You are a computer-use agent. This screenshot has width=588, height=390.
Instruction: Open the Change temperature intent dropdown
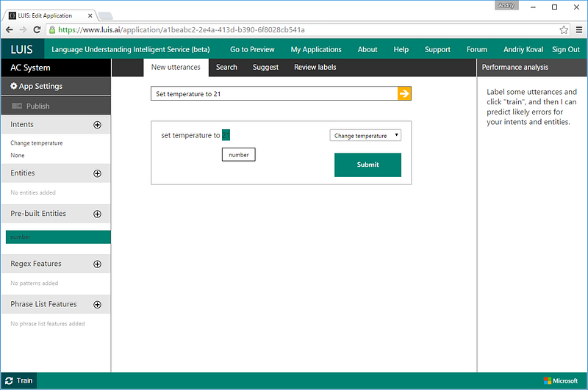[x=365, y=135]
